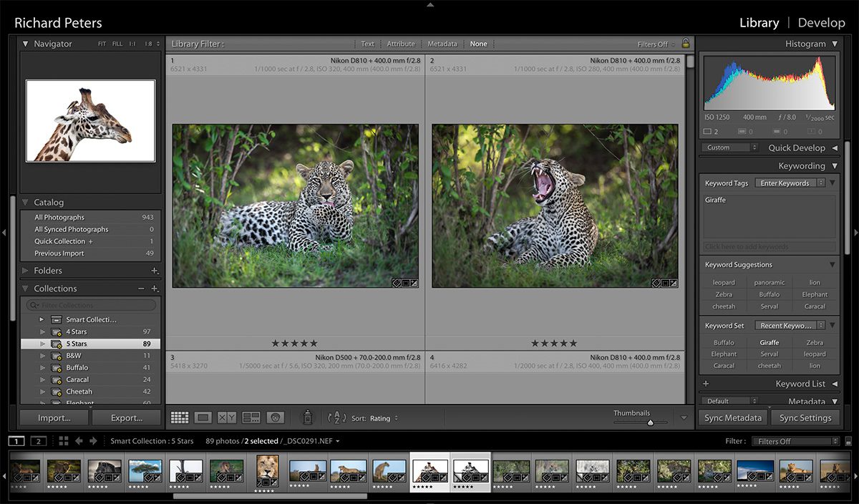Image resolution: width=859 pixels, height=504 pixels.
Task: Select the Painter spray can tool
Action: tap(308, 417)
